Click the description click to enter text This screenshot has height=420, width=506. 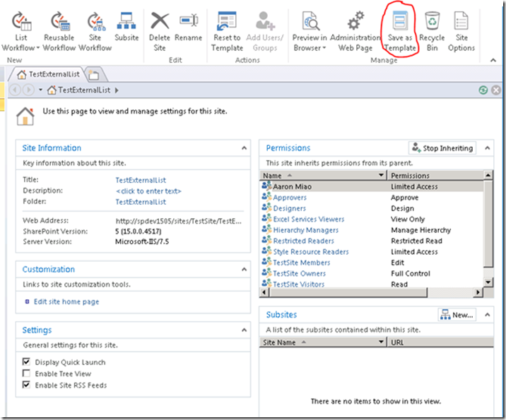pos(148,191)
